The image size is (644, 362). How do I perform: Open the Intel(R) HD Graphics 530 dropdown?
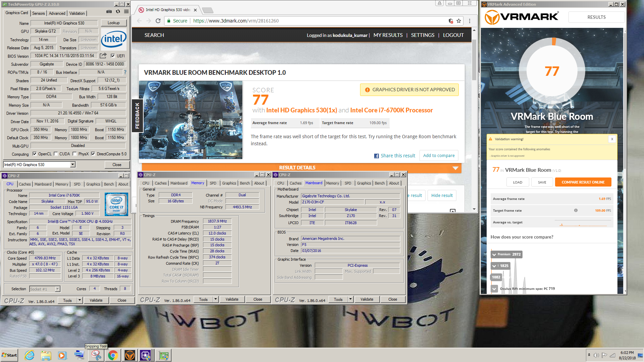[x=72, y=164]
